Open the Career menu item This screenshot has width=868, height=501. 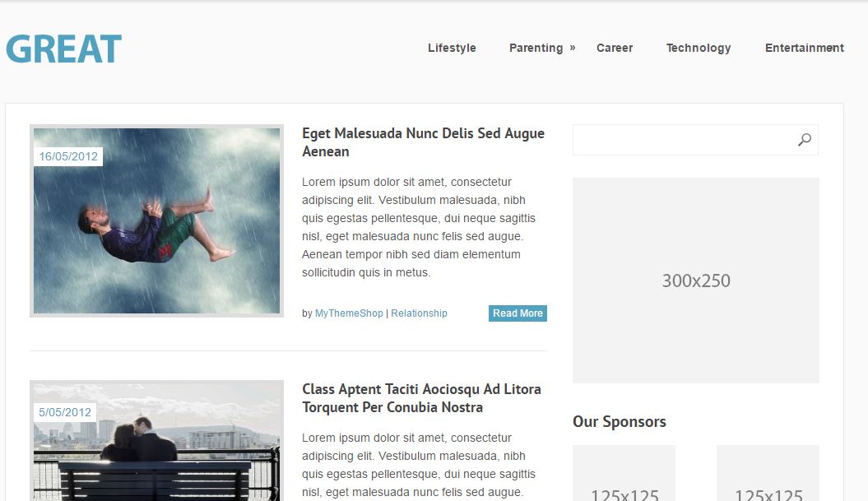(x=615, y=49)
